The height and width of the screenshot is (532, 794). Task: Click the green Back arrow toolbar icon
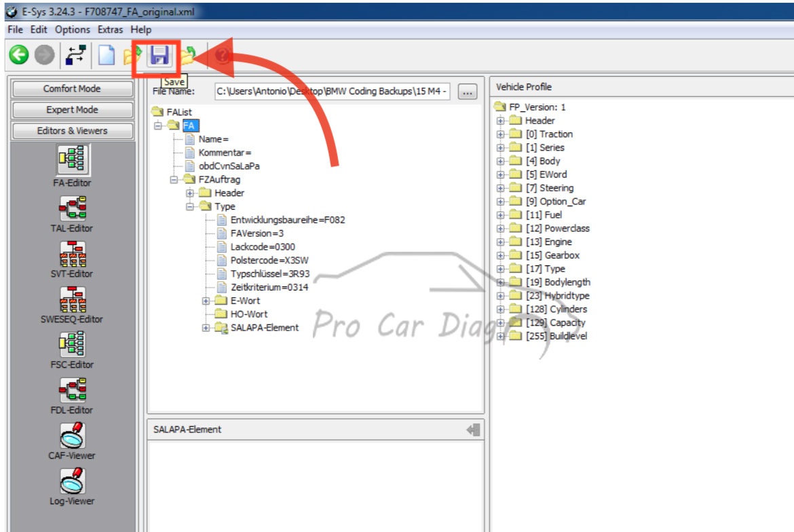(x=19, y=55)
